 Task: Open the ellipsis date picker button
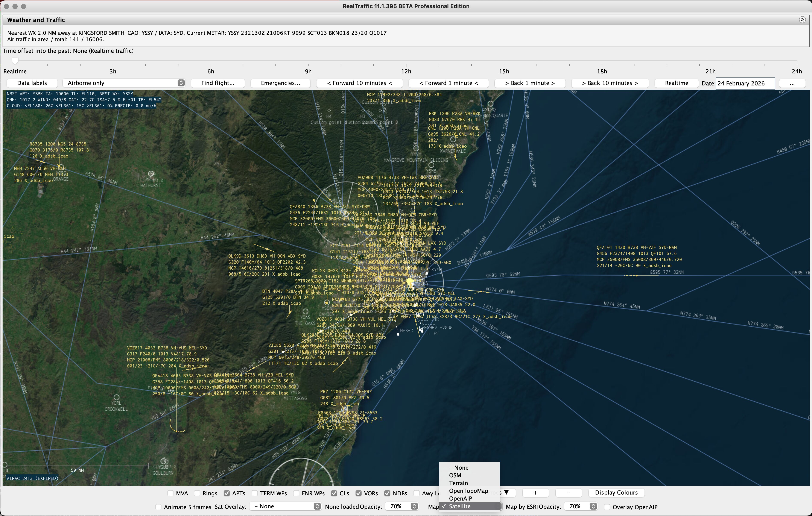click(x=792, y=83)
